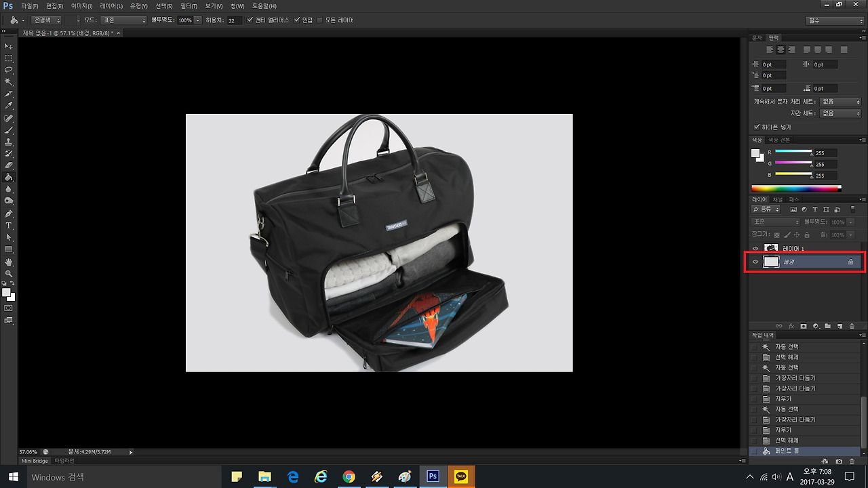Click the Windows 검색 search box
Image resolution: width=868 pixels, height=488 pixels.
(125, 476)
